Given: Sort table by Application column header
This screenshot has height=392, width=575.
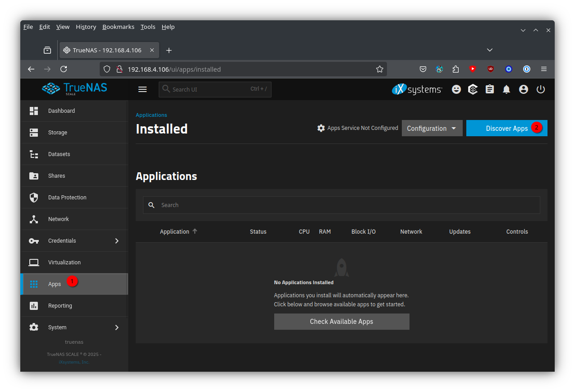Looking at the screenshot, I should pos(175,231).
